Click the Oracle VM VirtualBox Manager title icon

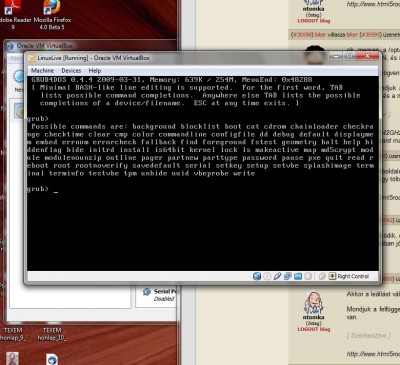(10, 46)
